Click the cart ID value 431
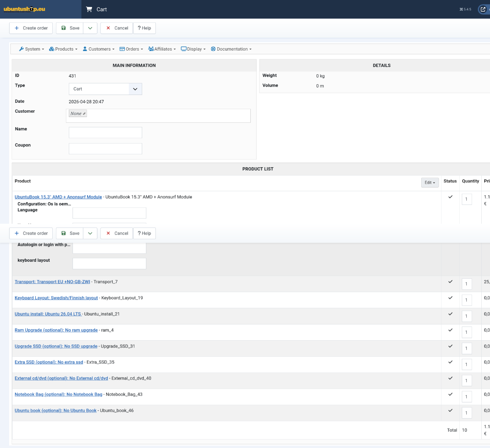The image size is (490, 448). [72, 76]
